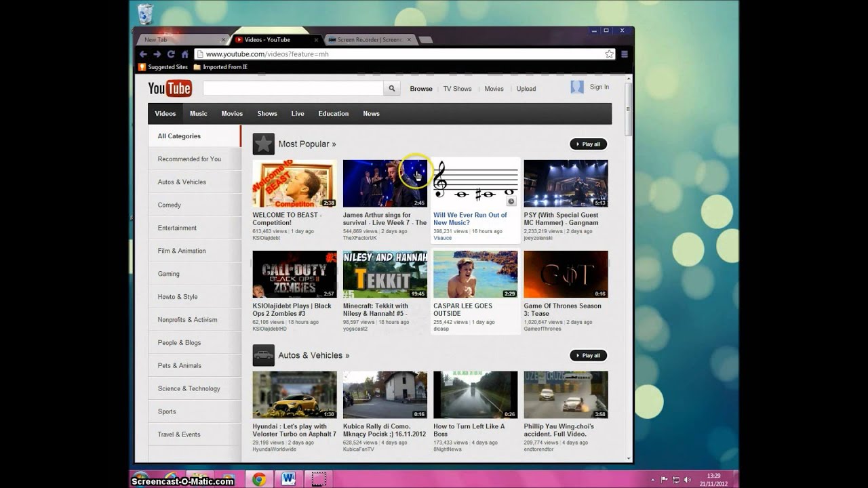868x488 pixels.
Task: Go to the browser home page icon
Action: pyautogui.click(x=184, y=54)
